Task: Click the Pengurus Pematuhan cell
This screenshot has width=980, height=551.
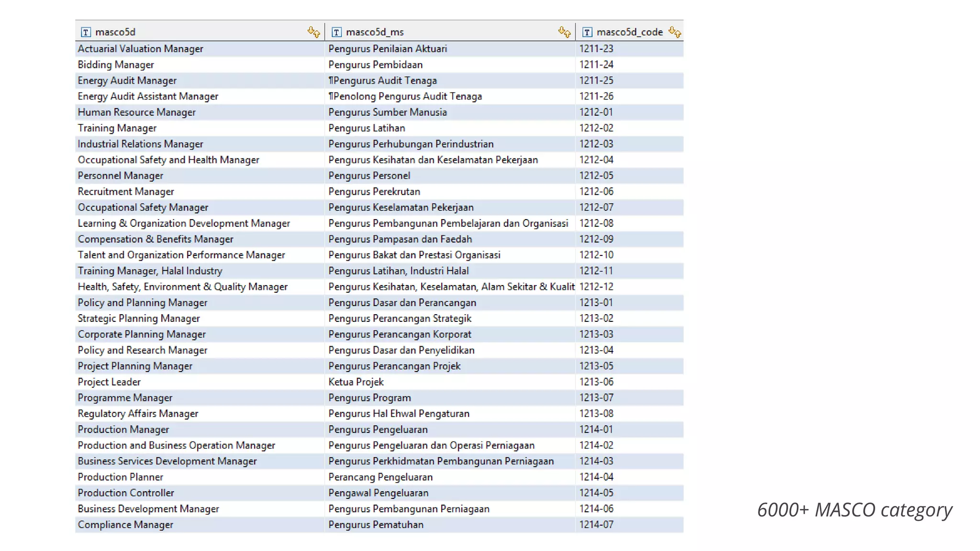Action: pyautogui.click(x=376, y=525)
